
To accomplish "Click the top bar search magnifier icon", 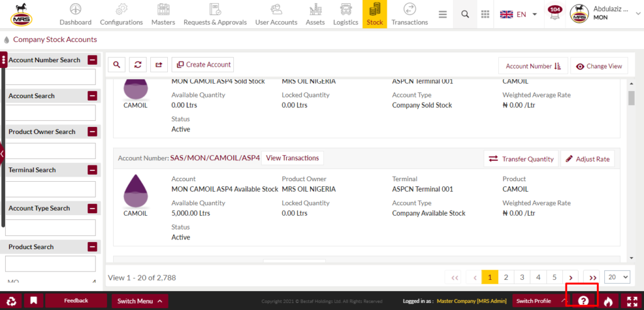I will click(x=465, y=14).
